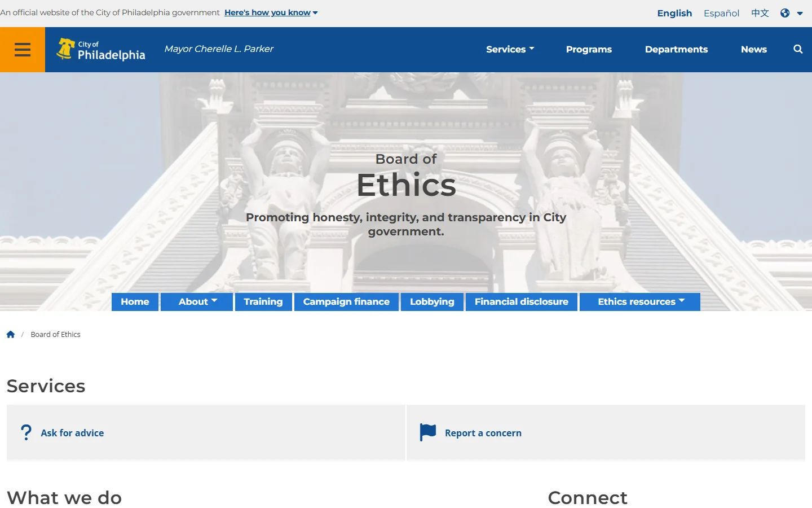This screenshot has width=812, height=508.
Task: Expand "Here's how you know" disclosure
Action: click(x=271, y=12)
